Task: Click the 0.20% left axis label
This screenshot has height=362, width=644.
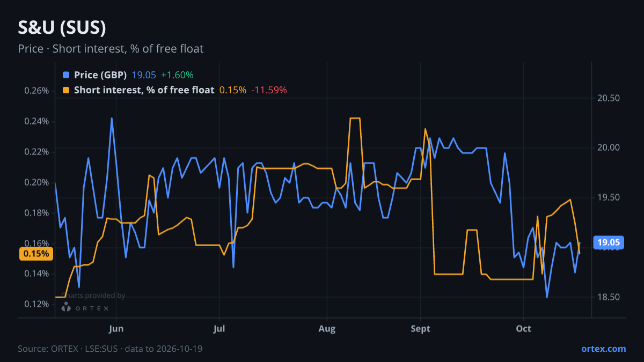Action: tap(36, 182)
